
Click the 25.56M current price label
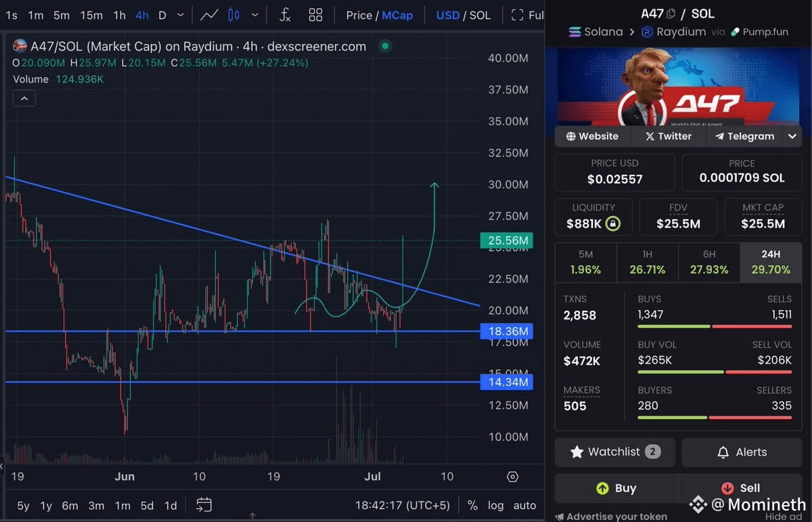pos(506,240)
